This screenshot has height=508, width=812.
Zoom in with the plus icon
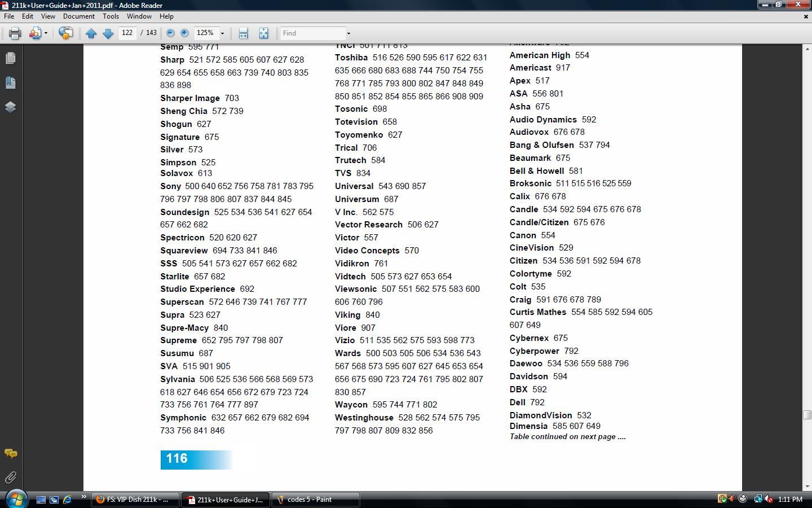point(184,33)
